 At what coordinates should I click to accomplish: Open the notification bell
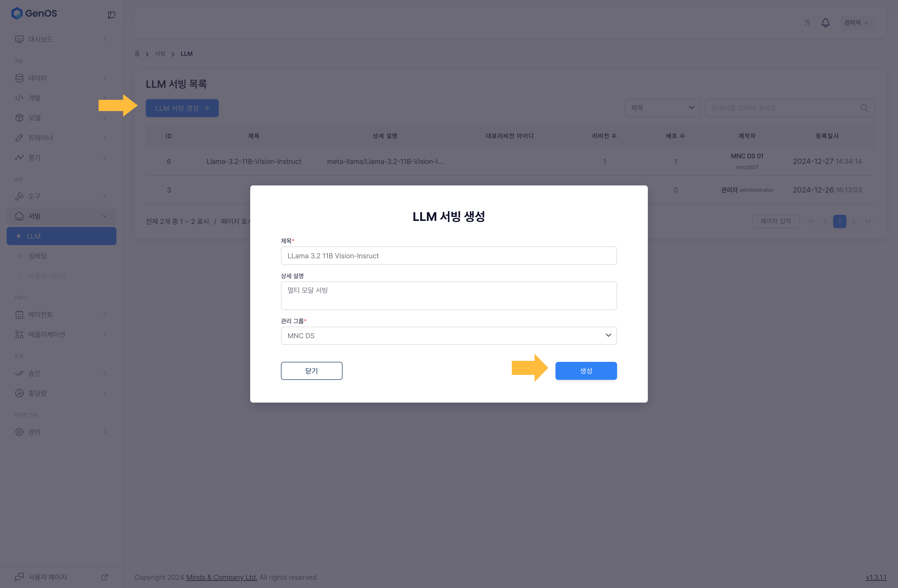(x=825, y=23)
